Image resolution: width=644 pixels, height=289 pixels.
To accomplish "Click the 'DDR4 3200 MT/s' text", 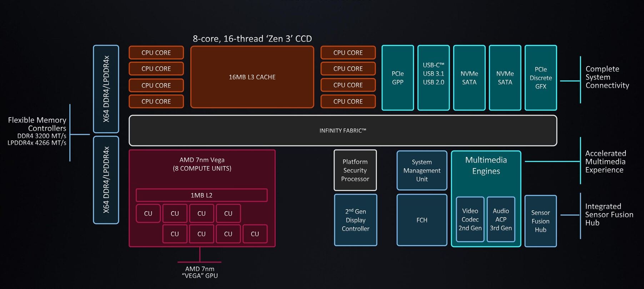I will point(42,136).
